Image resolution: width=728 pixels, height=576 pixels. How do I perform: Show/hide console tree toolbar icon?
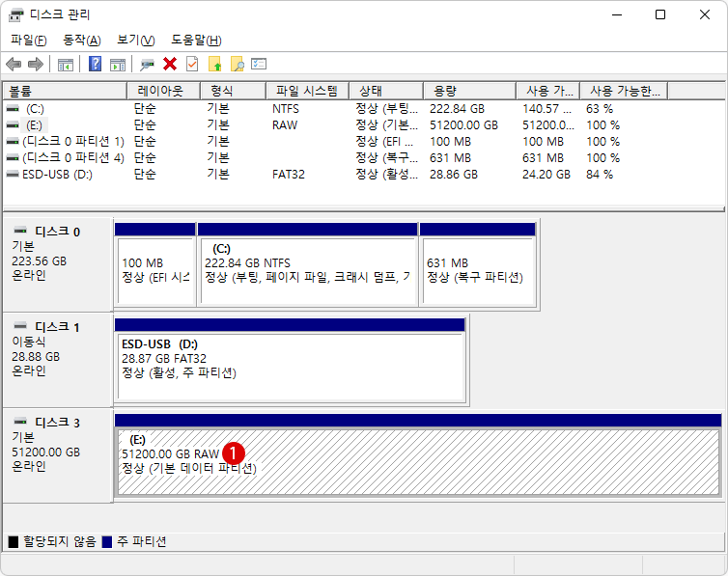coord(66,65)
